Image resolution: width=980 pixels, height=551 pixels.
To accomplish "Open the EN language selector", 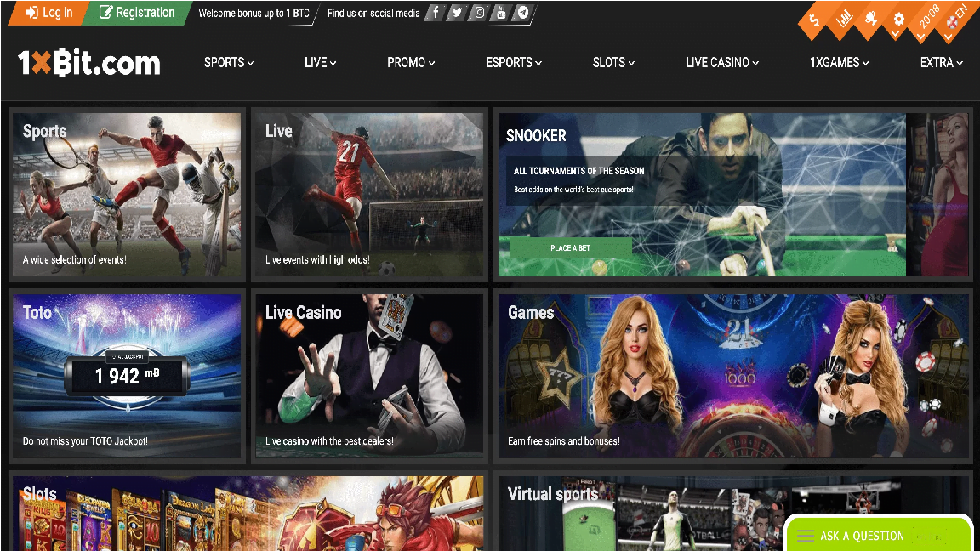I will point(956,18).
